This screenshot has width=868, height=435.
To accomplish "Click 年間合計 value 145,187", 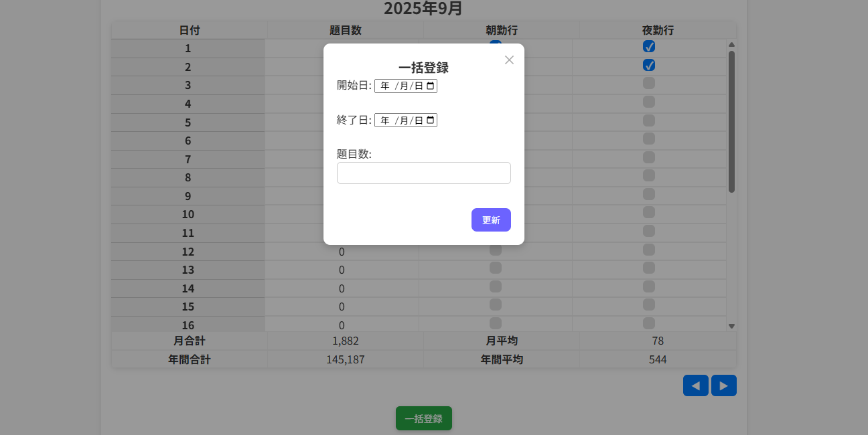I will [x=346, y=359].
